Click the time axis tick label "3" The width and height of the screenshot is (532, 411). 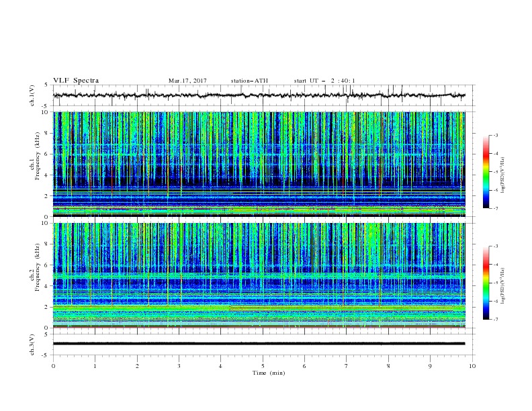[x=179, y=366]
